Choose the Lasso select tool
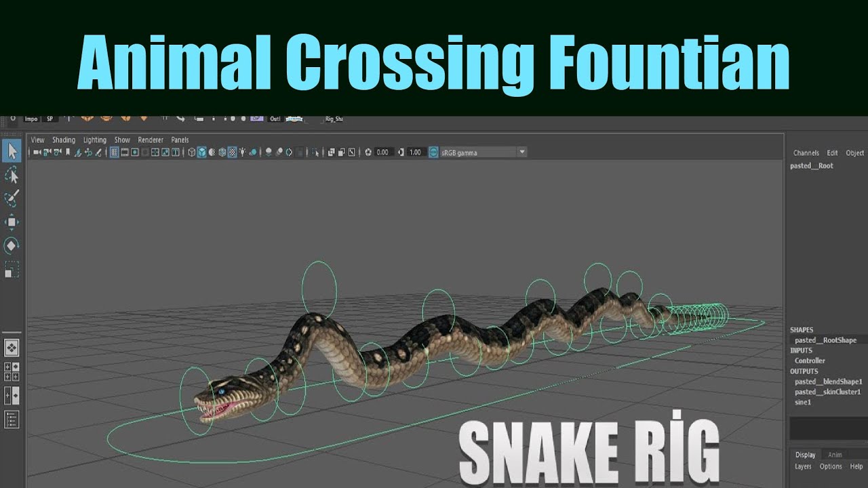The image size is (868, 488). pyautogui.click(x=12, y=176)
